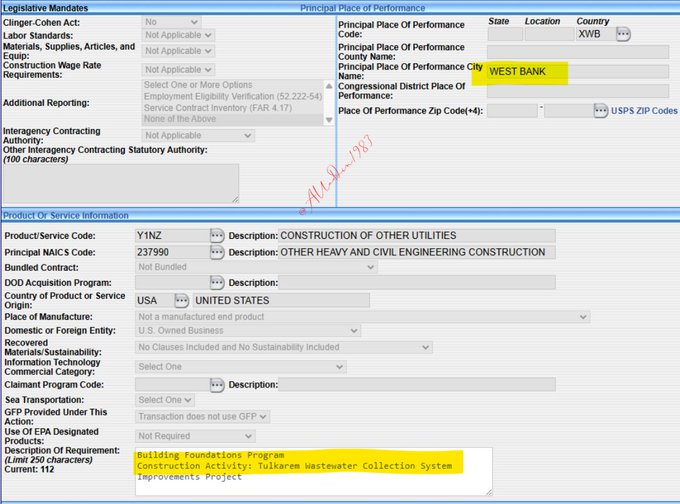
Task: Open the Product/Service Code lookup button
Action: point(217,235)
